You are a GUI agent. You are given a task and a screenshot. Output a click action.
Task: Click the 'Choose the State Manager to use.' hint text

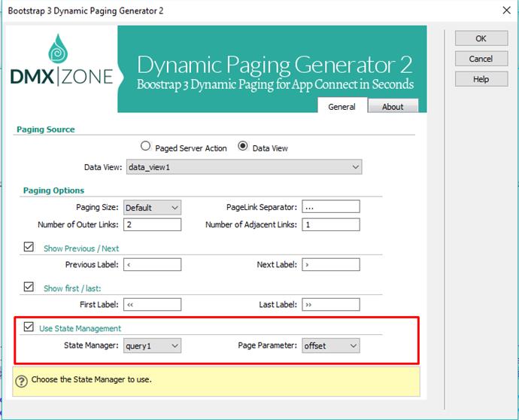pyautogui.click(x=91, y=379)
